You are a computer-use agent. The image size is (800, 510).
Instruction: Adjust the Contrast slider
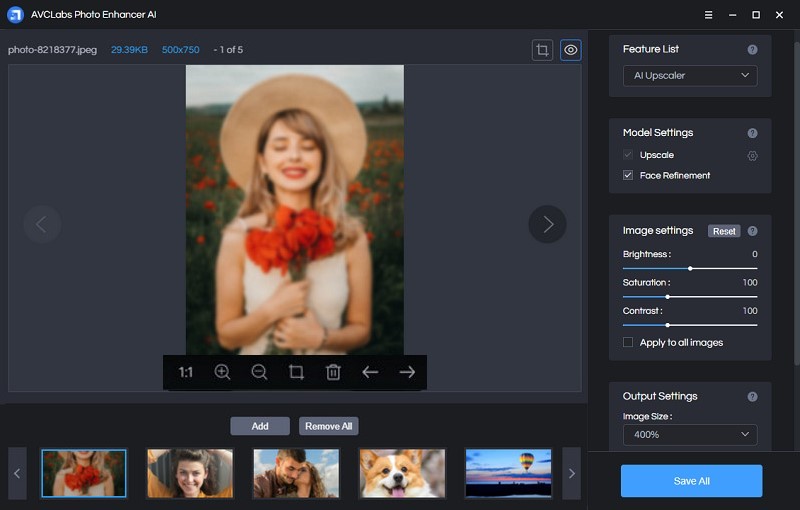[690, 325]
